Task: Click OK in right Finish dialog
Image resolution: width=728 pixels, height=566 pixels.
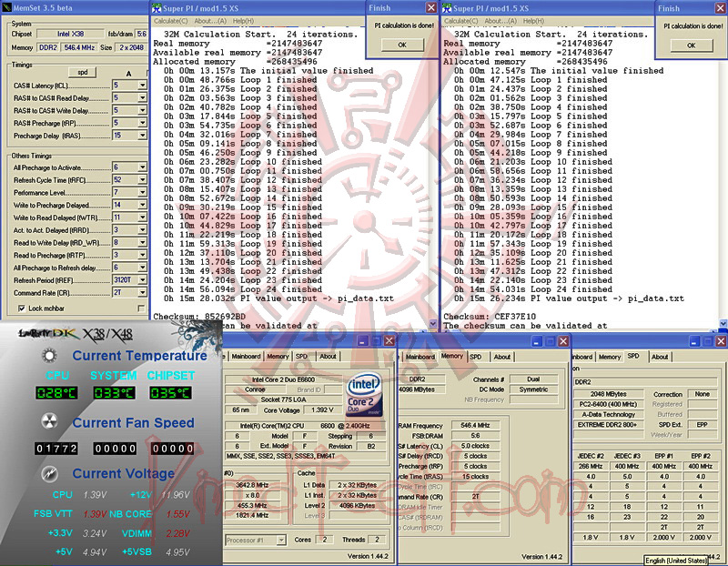Action: click(692, 45)
